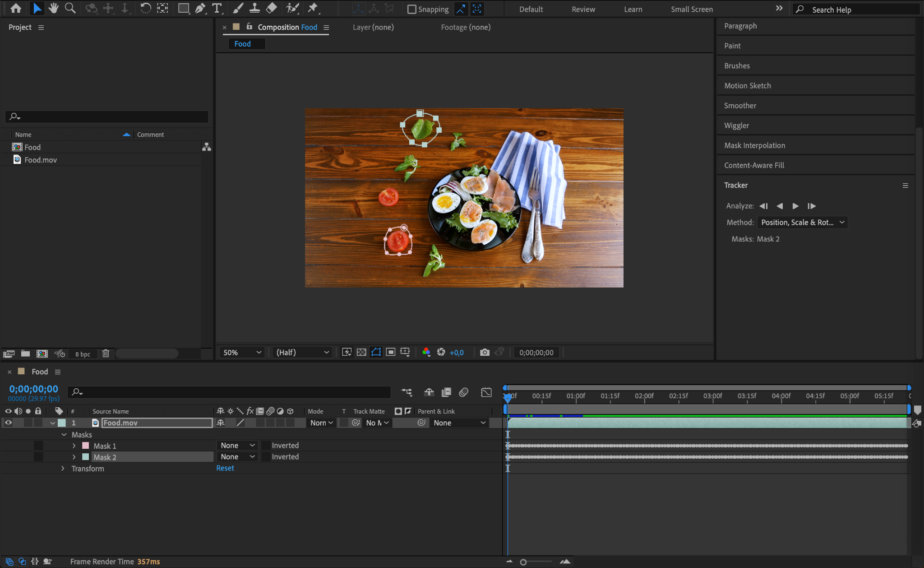This screenshot has height=568, width=924.
Task: Delete selected item with trash icon
Action: [106, 354]
